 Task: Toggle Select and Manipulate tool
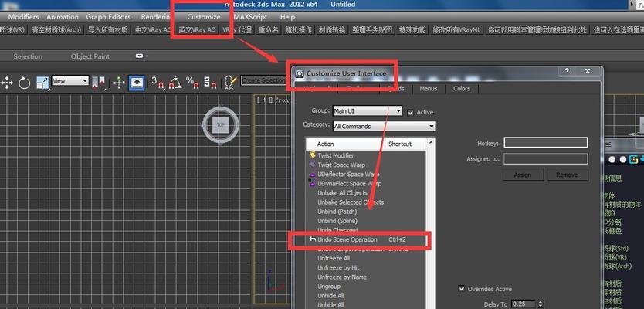coord(119,83)
